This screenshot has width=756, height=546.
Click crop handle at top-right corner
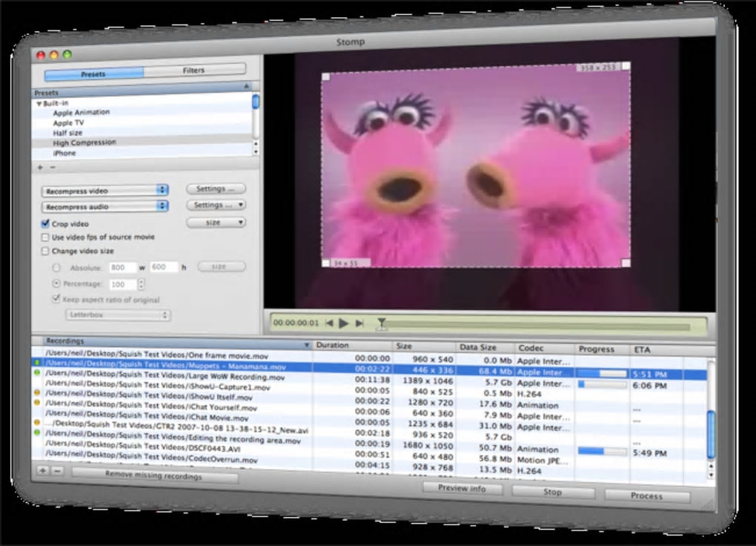click(626, 66)
